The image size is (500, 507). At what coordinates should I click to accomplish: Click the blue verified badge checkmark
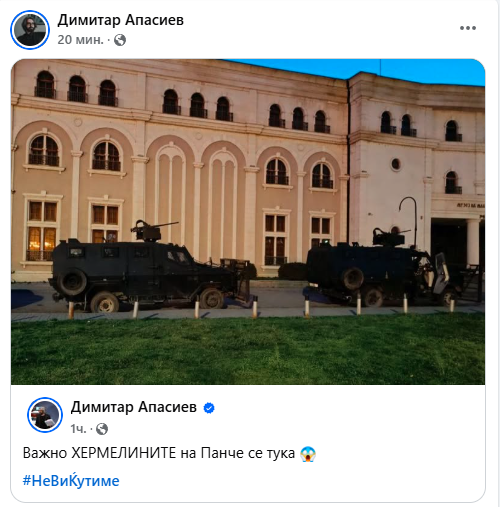pos(209,408)
